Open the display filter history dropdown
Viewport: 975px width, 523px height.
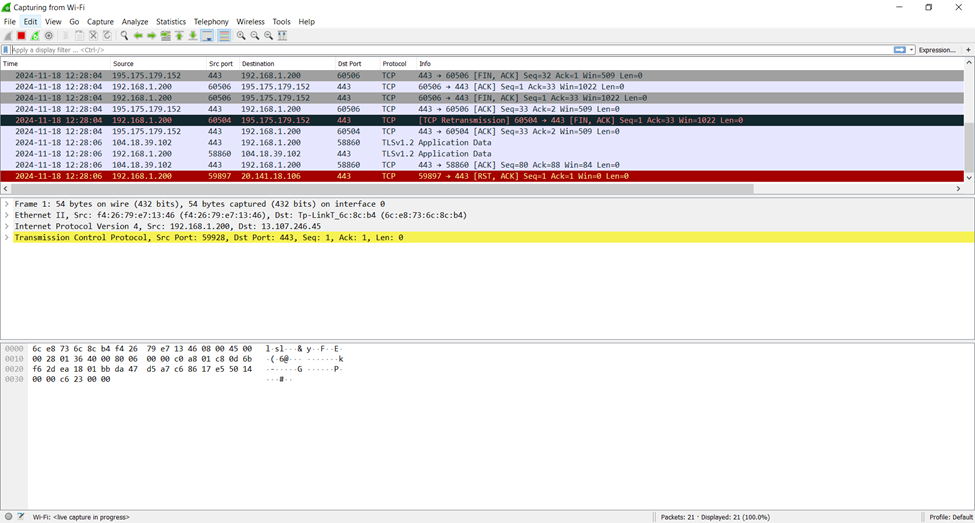point(911,49)
